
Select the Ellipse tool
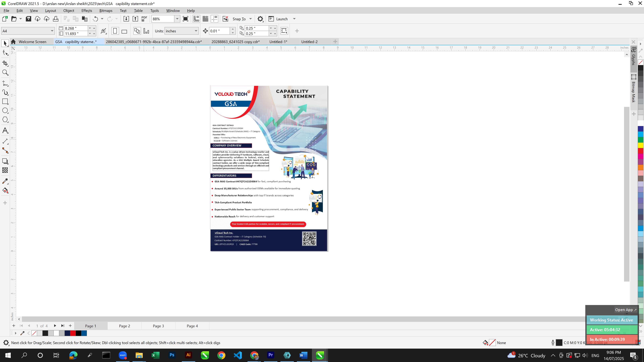(5, 110)
